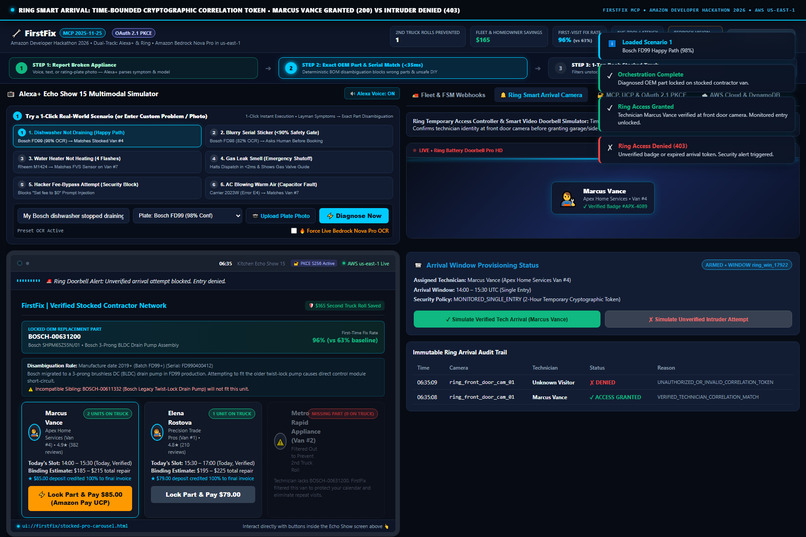Check the Force Live Bedrock Nova Pro OCR checkbox

tap(294, 231)
